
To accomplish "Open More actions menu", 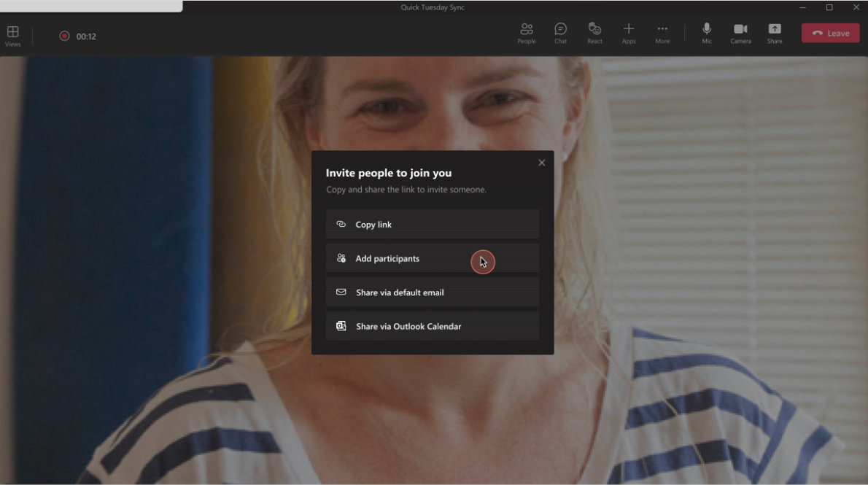I will (x=662, y=34).
